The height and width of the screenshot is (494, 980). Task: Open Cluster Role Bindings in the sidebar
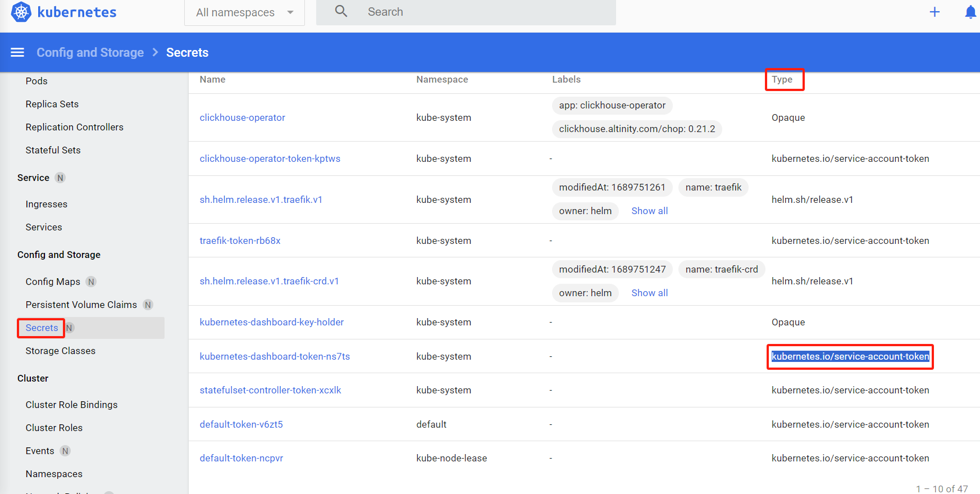pos(71,405)
